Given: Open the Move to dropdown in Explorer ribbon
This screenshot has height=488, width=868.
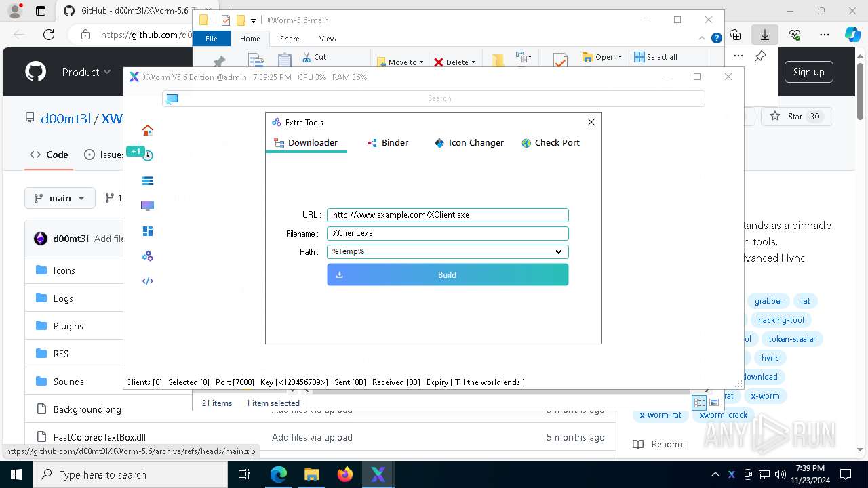Looking at the screenshot, I should [x=400, y=62].
